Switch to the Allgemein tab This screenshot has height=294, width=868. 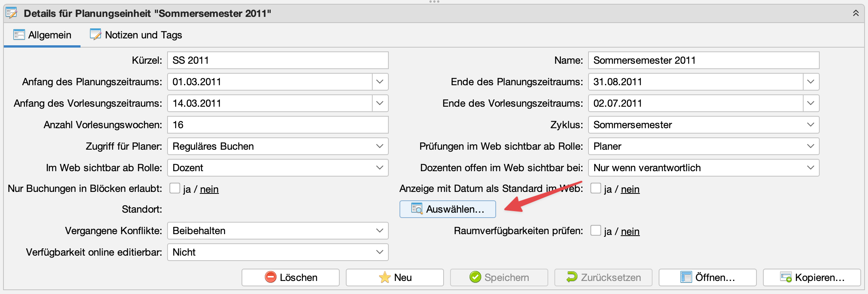click(x=42, y=35)
